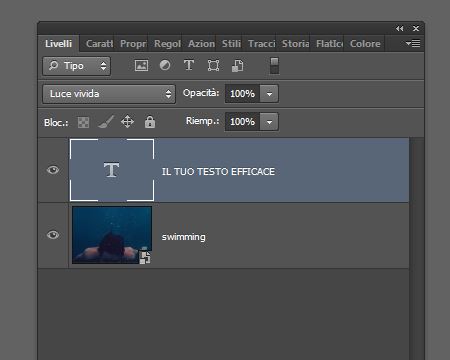
Task: Click the Opacità label
Action: 201,93
